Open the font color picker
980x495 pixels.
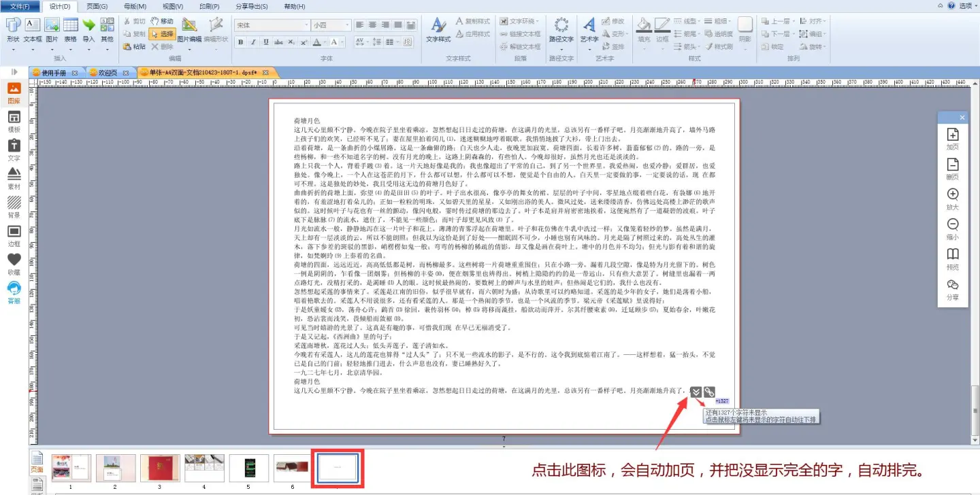[x=318, y=42]
